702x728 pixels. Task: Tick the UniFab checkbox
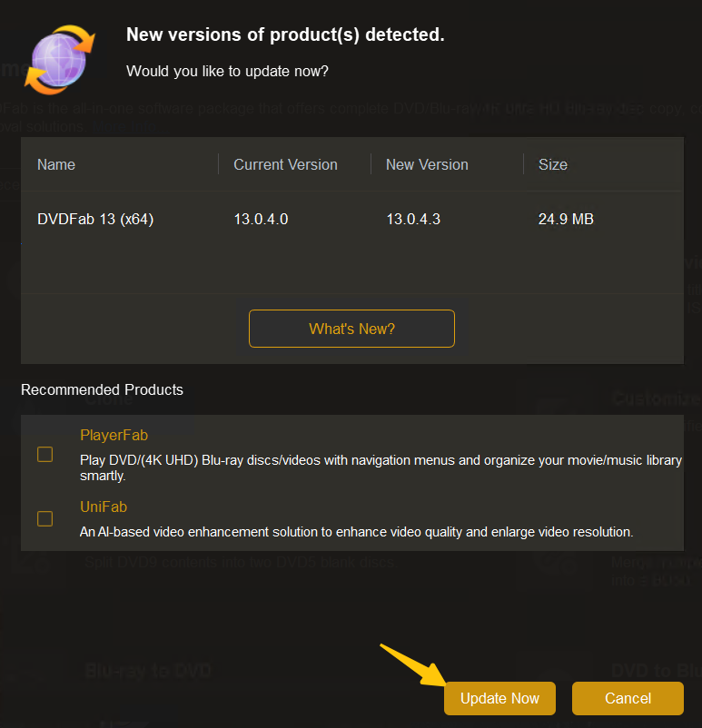coord(44,518)
